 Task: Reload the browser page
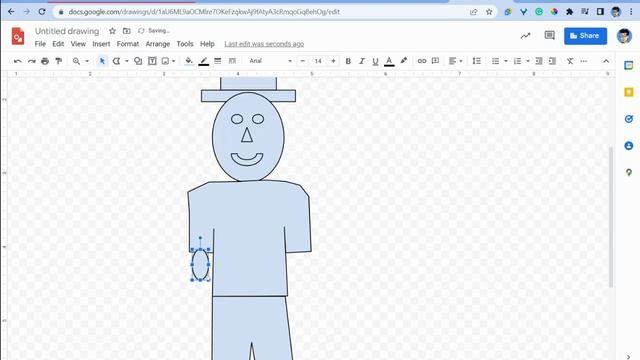click(x=42, y=12)
